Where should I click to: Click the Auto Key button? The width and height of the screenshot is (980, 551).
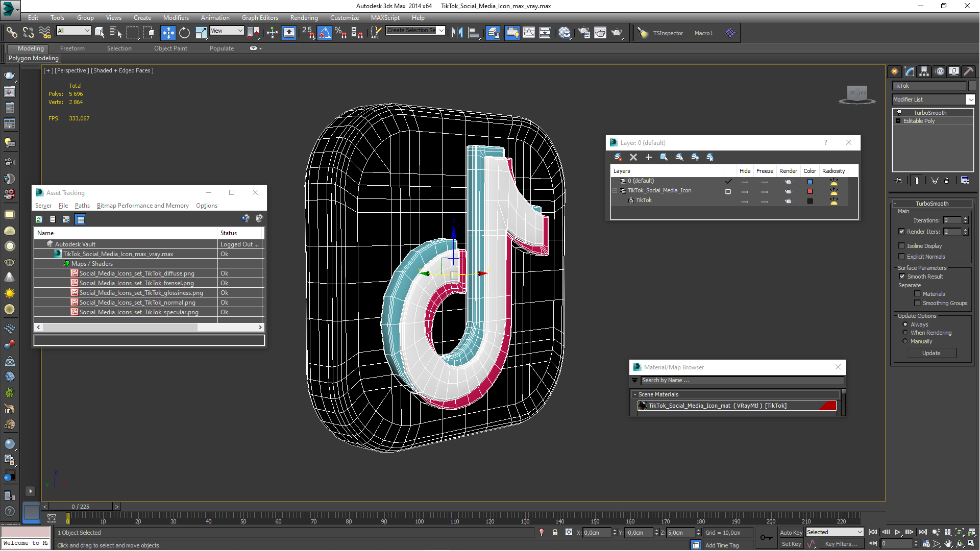[791, 532]
